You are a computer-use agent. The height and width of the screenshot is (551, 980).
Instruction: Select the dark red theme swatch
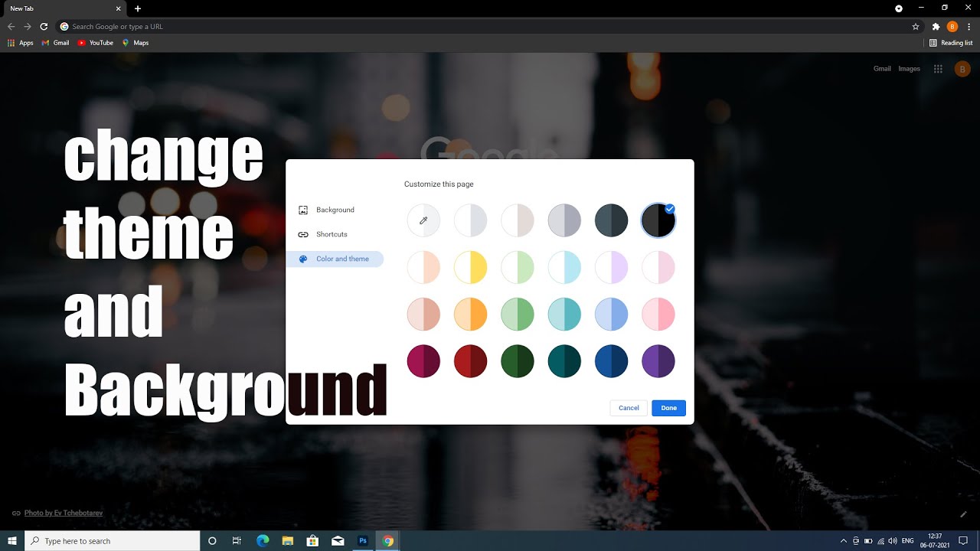[x=471, y=361]
